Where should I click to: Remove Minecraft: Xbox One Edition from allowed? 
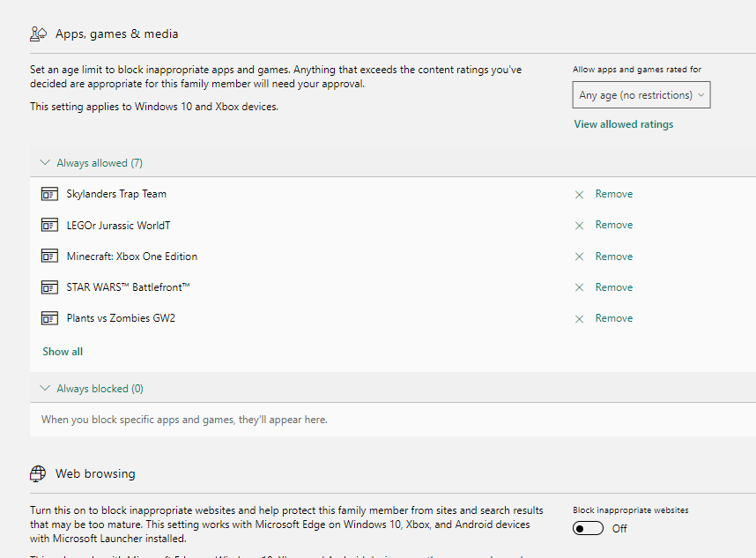click(x=614, y=257)
